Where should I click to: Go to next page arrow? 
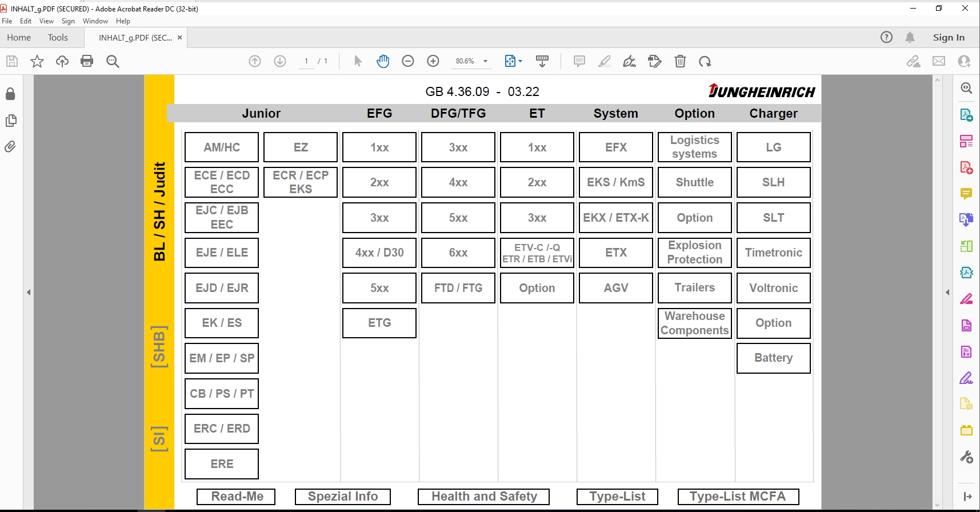pyautogui.click(x=280, y=61)
